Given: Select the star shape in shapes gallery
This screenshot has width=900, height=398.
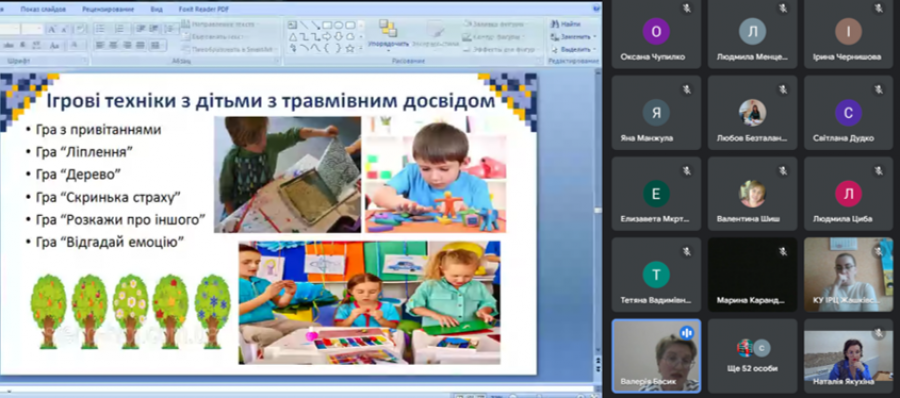Looking at the screenshot, I should tap(350, 48).
